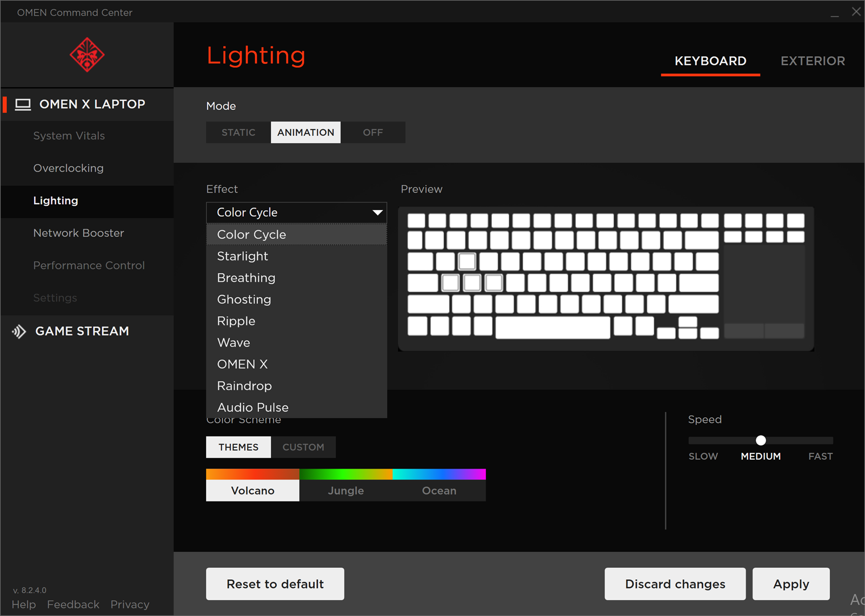This screenshot has width=865, height=616.
Task: Apply the lighting changes
Action: tap(791, 584)
